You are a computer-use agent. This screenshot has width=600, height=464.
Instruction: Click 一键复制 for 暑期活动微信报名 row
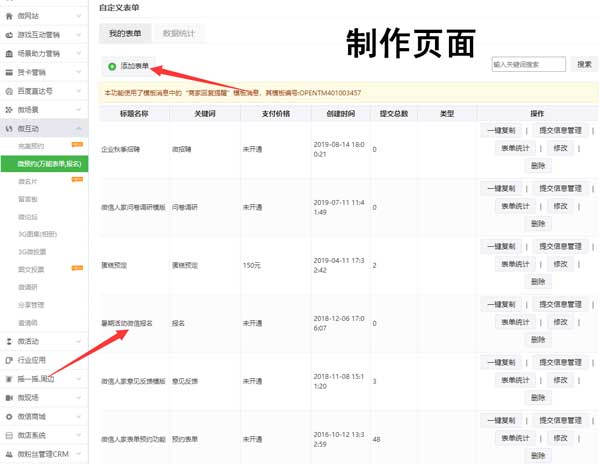(501, 304)
